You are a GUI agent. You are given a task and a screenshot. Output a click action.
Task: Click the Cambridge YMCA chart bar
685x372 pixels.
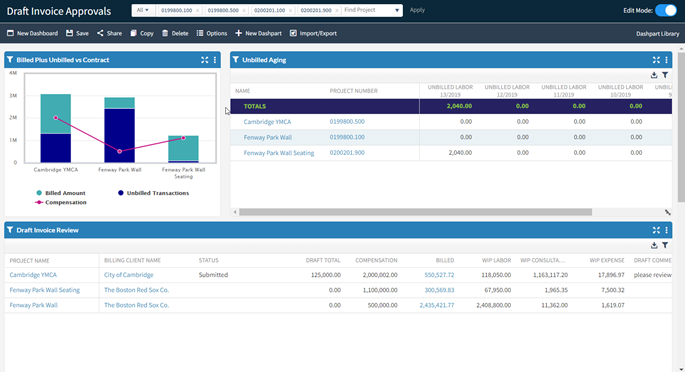pos(55,128)
